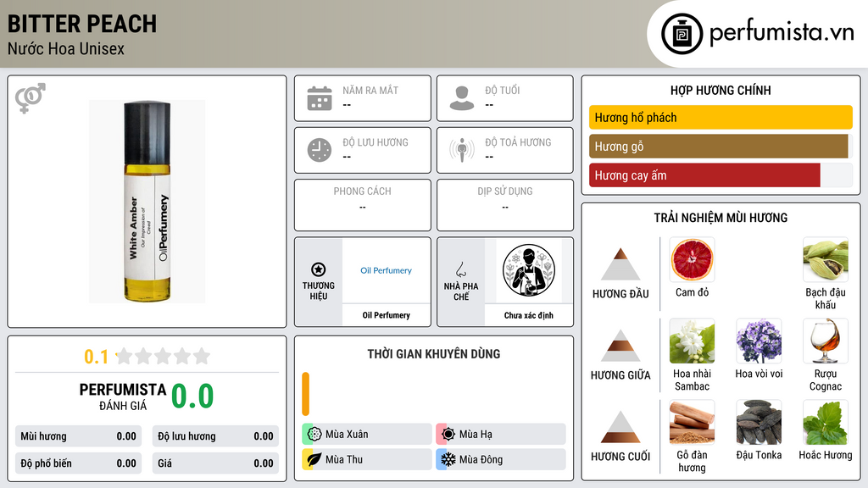Open the Hoa nhài Sambac note image

click(692, 341)
